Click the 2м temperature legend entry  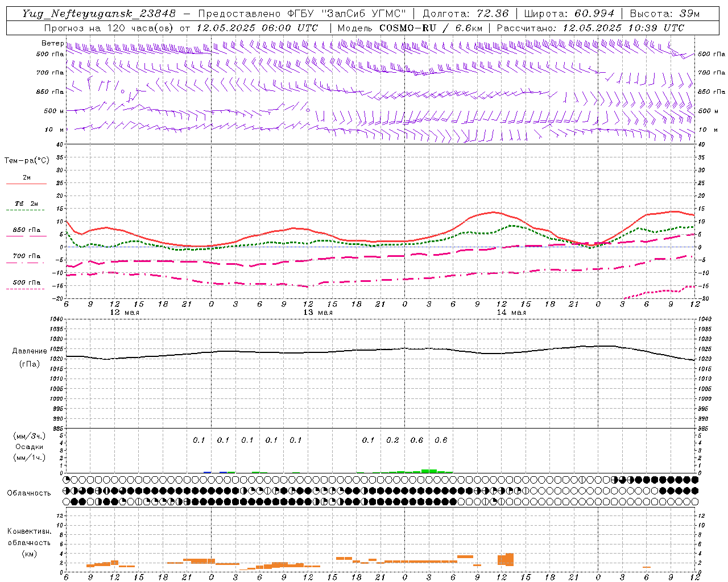click(27, 177)
